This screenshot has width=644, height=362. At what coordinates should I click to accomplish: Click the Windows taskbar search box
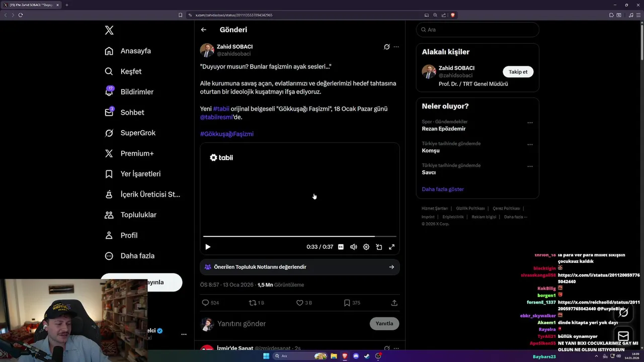pyautogui.click(x=300, y=356)
